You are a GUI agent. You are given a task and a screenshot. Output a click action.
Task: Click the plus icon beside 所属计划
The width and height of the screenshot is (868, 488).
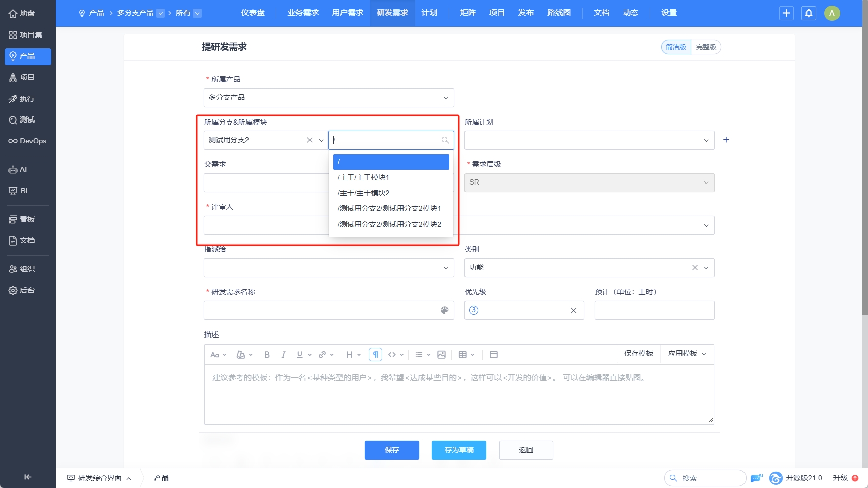726,140
